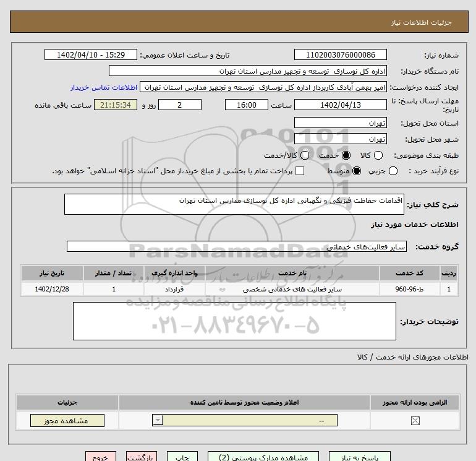Click the deadline date field 1402/04/13

[340, 105]
